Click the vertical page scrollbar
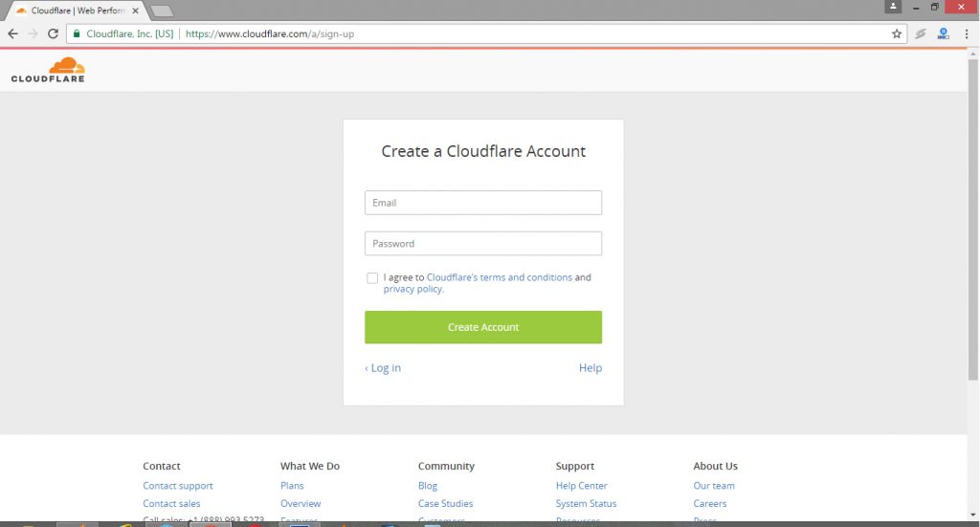Image resolution: width=980 pixels, height=527 pixels. (973, 218)
